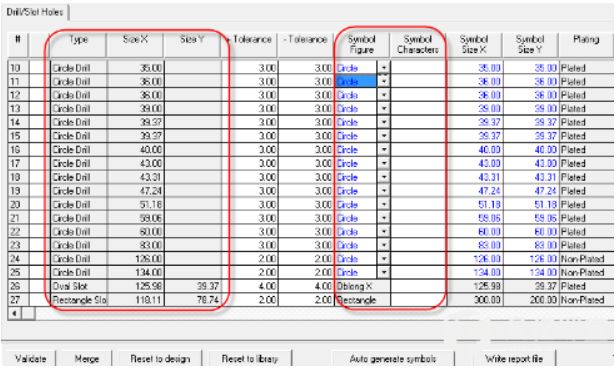Click the - Tolerance column header
This screenshot has width=615, height=375.
[x=305, y=44]
